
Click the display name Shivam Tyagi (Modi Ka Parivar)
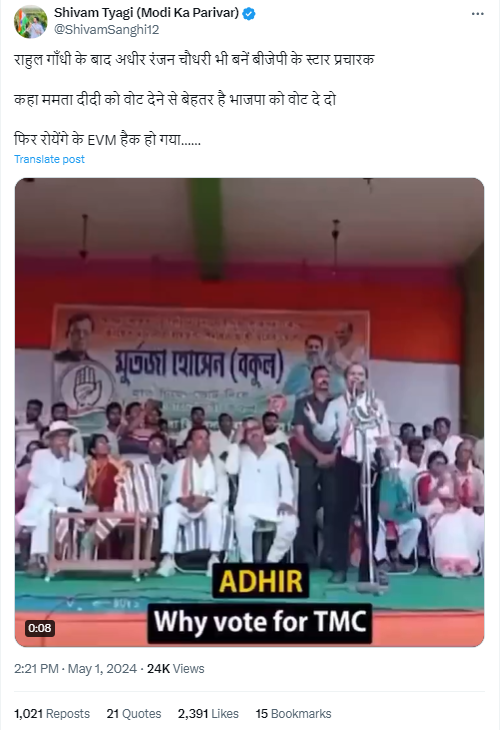(x=146, y=13)
